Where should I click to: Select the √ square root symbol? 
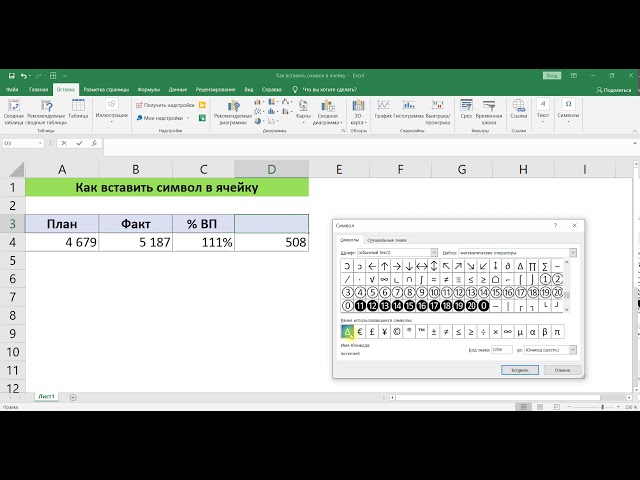coord(372,280)
